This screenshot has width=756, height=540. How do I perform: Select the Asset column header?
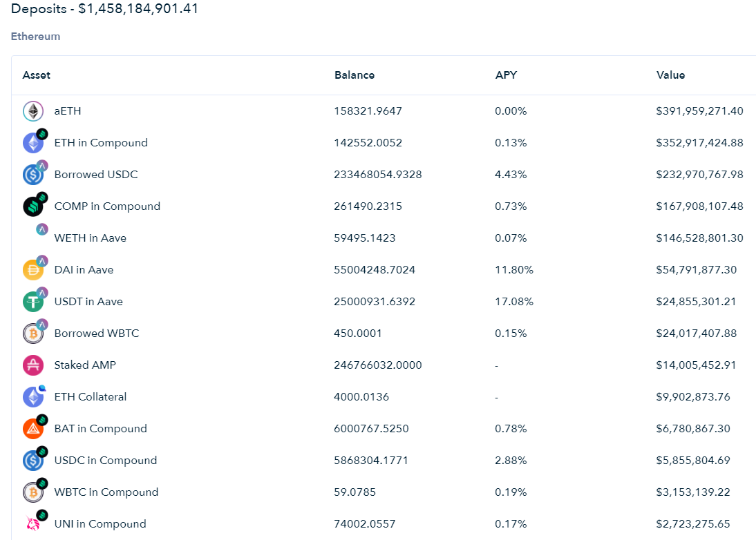click(36, 75)
